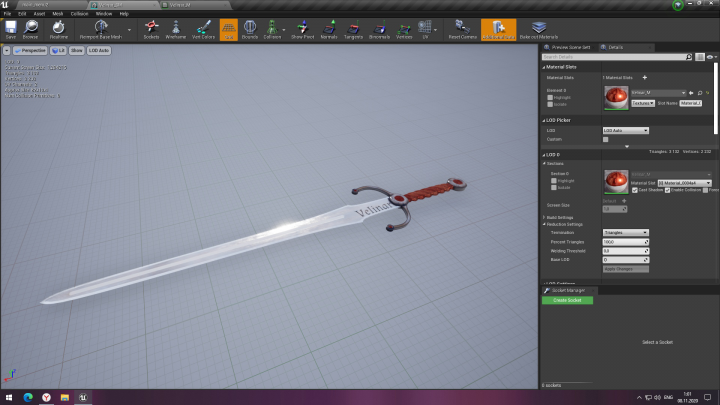The image size is (720, 405).
Task: Open Collision toolbar dropdown arrow
Action: click(x=284, y=30)
